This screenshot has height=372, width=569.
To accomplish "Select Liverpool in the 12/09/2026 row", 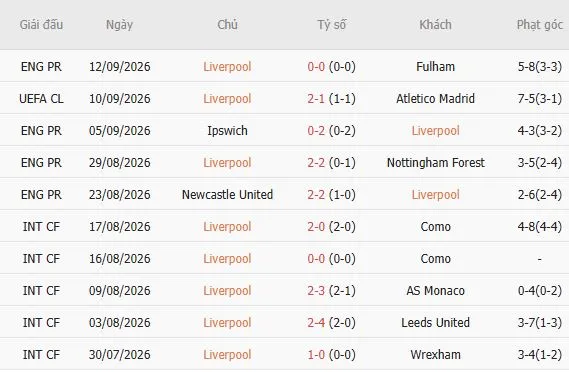I will [227, 67].
